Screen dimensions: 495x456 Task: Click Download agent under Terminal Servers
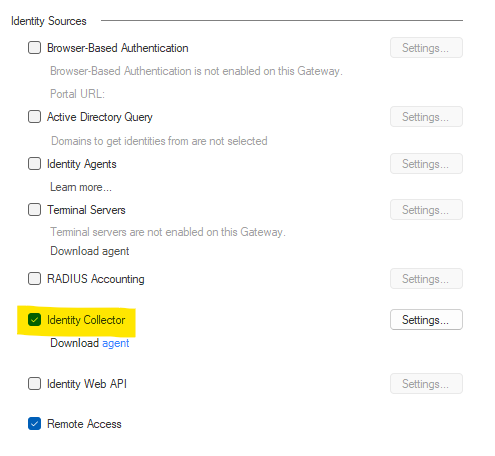[x=89, y=251]
